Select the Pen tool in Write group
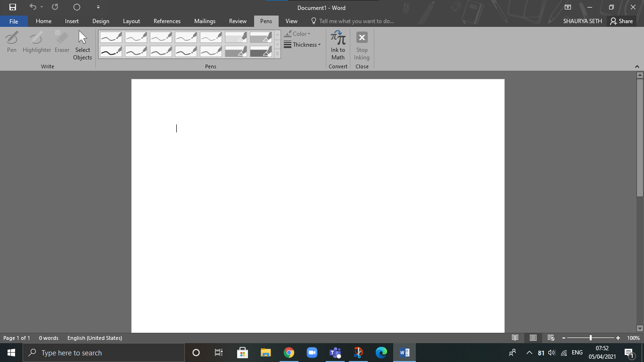The height and width of the screenshot is (362, 644). [12, 42]
